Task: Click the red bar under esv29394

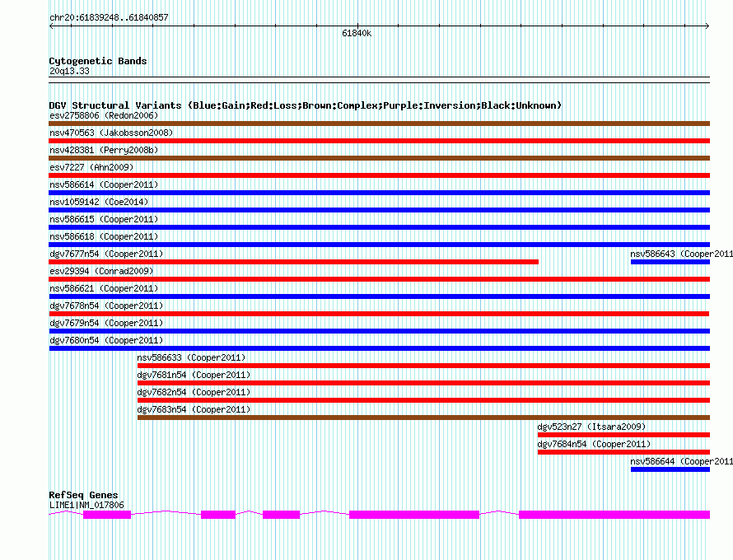Action: (379, 279)
